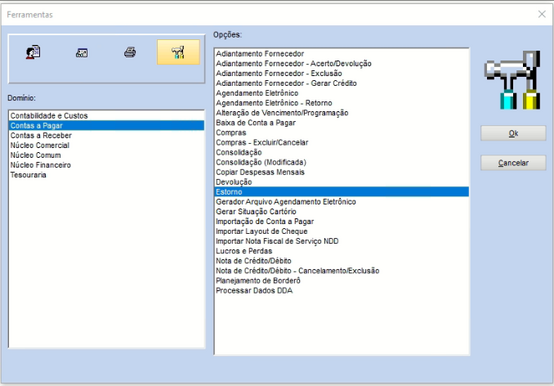Screen dimensions: 554x386
Task: Select the user document icon in toolbar
Action: pyautogui.click(x=33, y=52)
